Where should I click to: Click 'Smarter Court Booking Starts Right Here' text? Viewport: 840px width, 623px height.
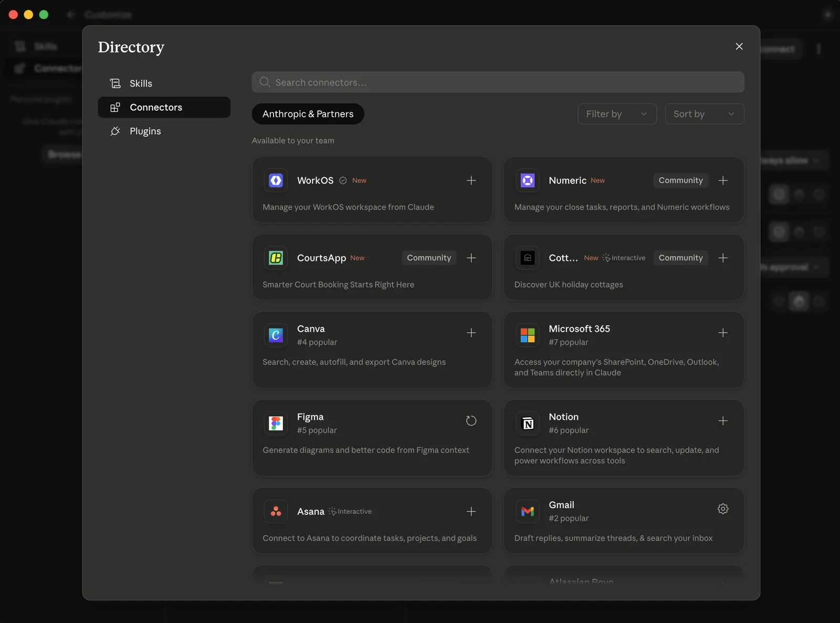pos(338,284)
